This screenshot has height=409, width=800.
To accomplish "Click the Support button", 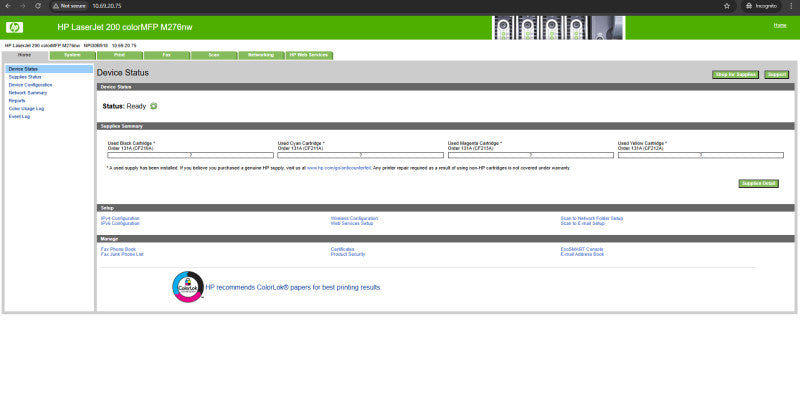I will point(777,74).
